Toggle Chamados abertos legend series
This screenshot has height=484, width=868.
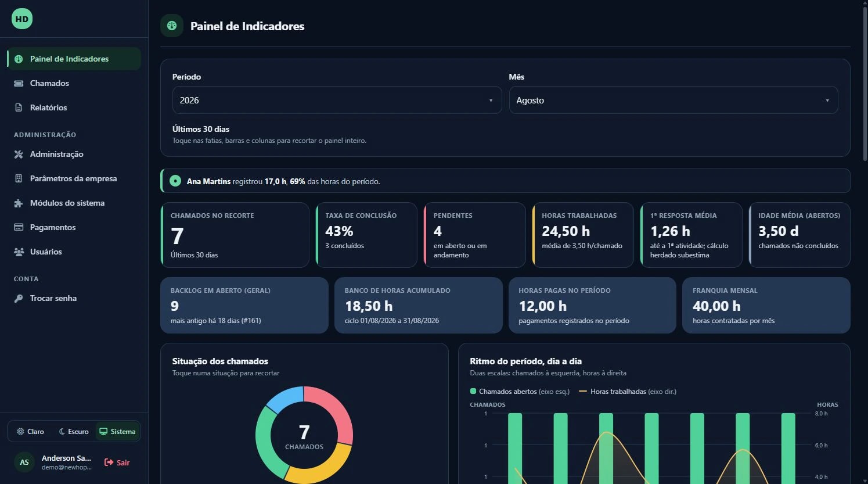(x=520, y=392)
